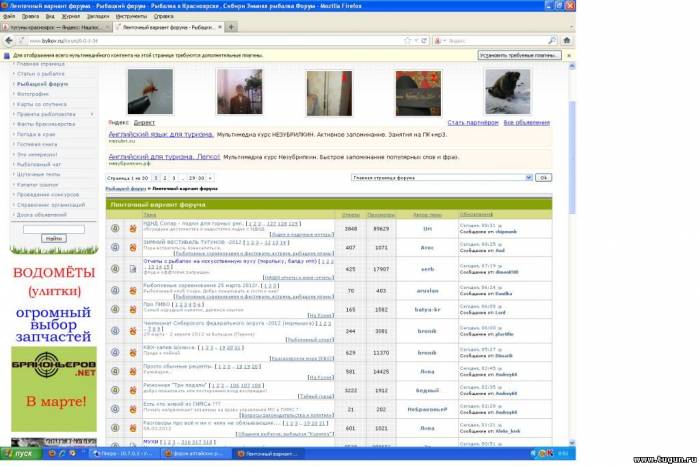The height and width of the screenshot is (466, 700).
Task: Go to page 3 in pagination
Action: [174, 178]
